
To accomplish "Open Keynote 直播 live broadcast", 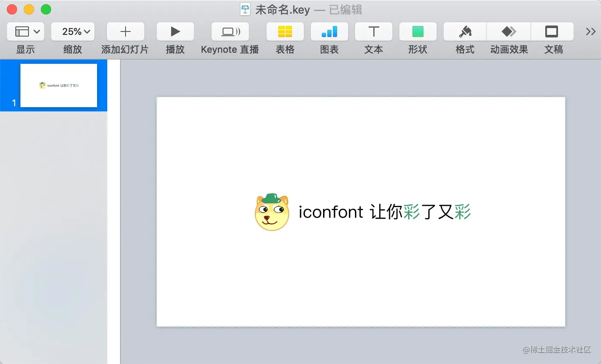I will 230,31.
